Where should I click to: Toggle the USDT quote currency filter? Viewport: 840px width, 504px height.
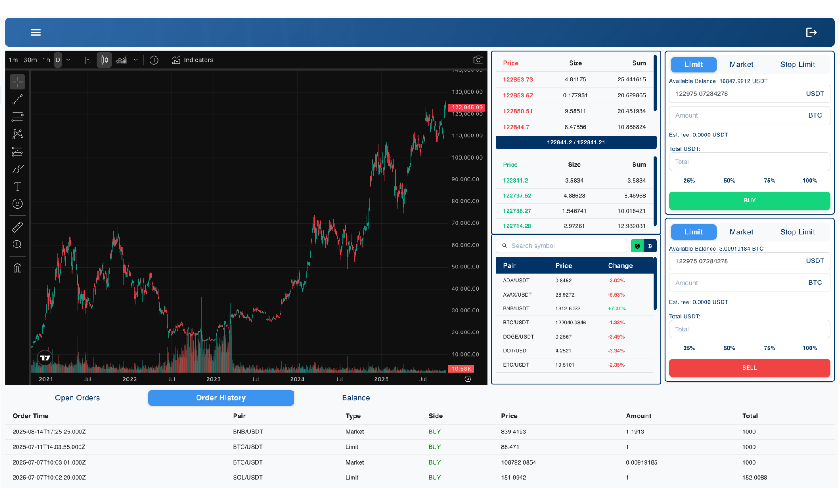[x=637, y=246]
